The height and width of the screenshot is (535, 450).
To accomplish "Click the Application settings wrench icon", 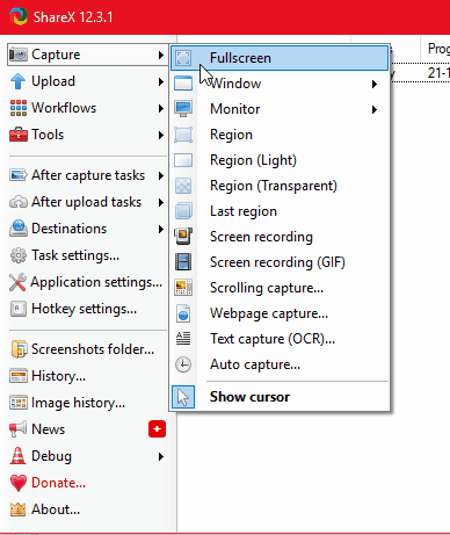I will [17, 282].
